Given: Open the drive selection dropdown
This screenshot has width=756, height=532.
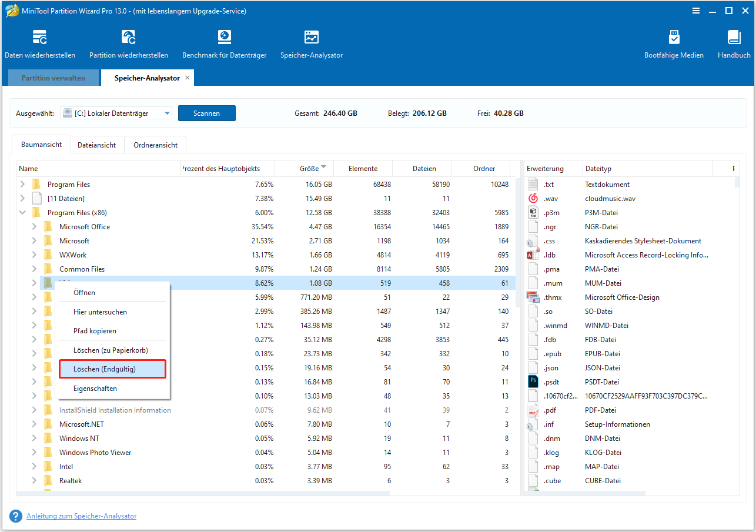Looking at the screenshot, I should (x=166, y=113).
